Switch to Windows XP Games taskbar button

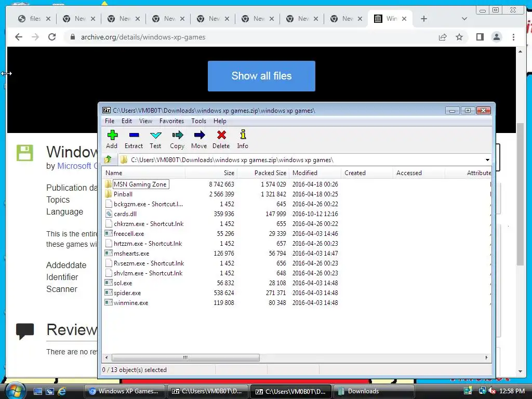124,391
